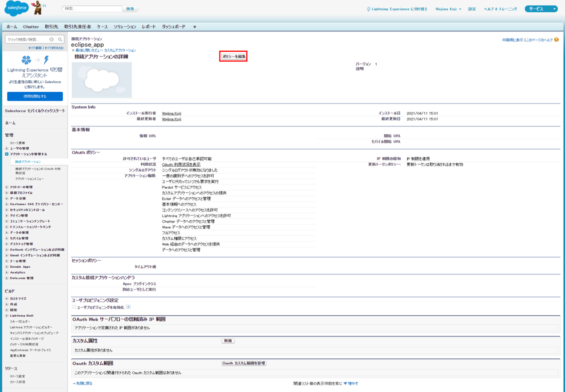Click the help info icon in quick search box
565x392 pixels.
52,40
